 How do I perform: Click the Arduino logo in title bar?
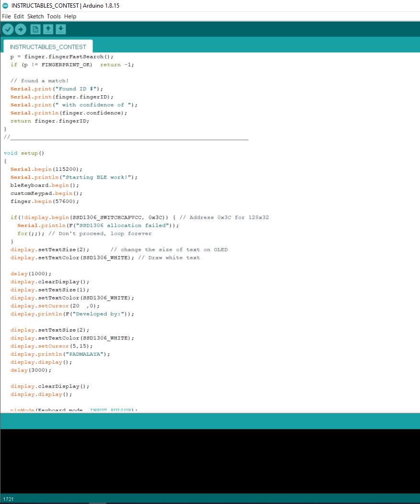[5, 5]
